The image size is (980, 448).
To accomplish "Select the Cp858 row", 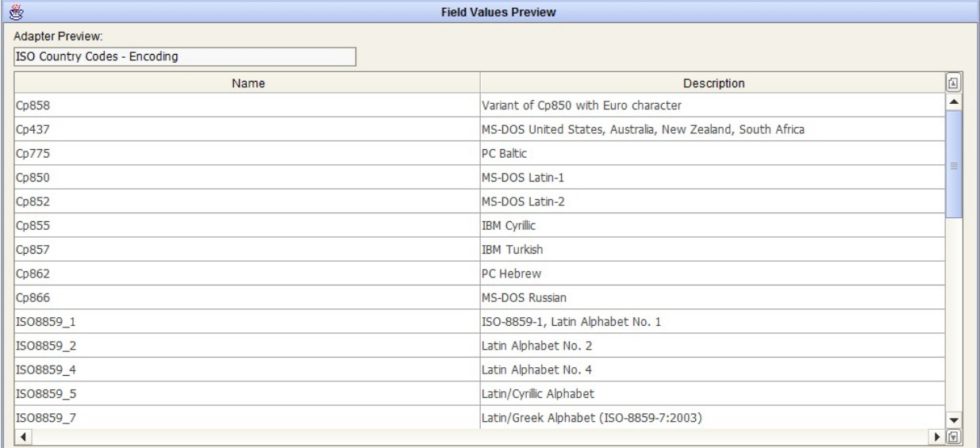I will [x=248, y=105].
